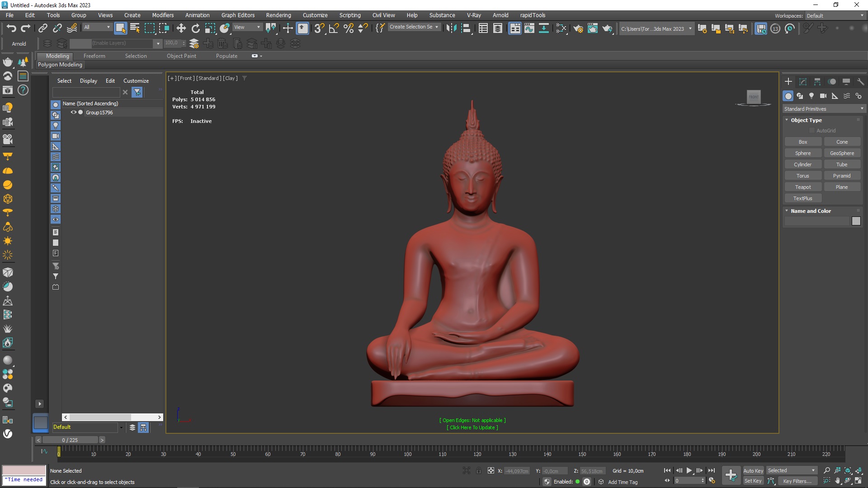Switch to the Motion panel icon
Screen dimensions: 868x488
832,82
